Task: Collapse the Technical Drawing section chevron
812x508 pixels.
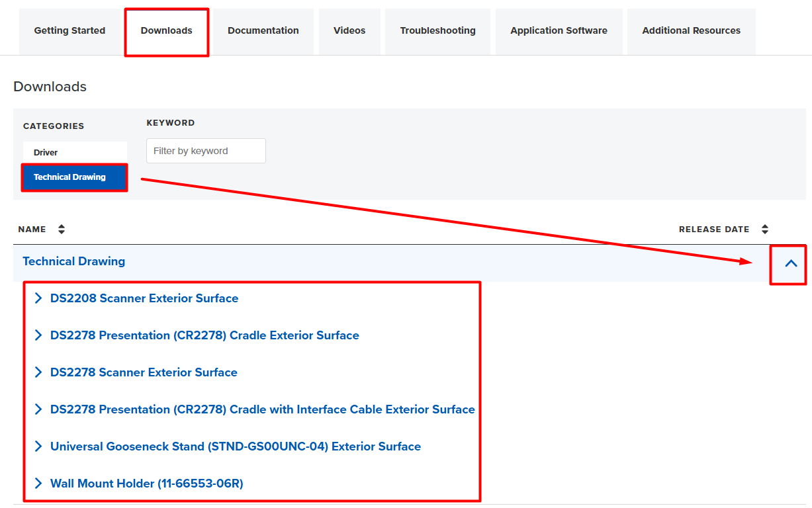Action: tap(789, 263)
